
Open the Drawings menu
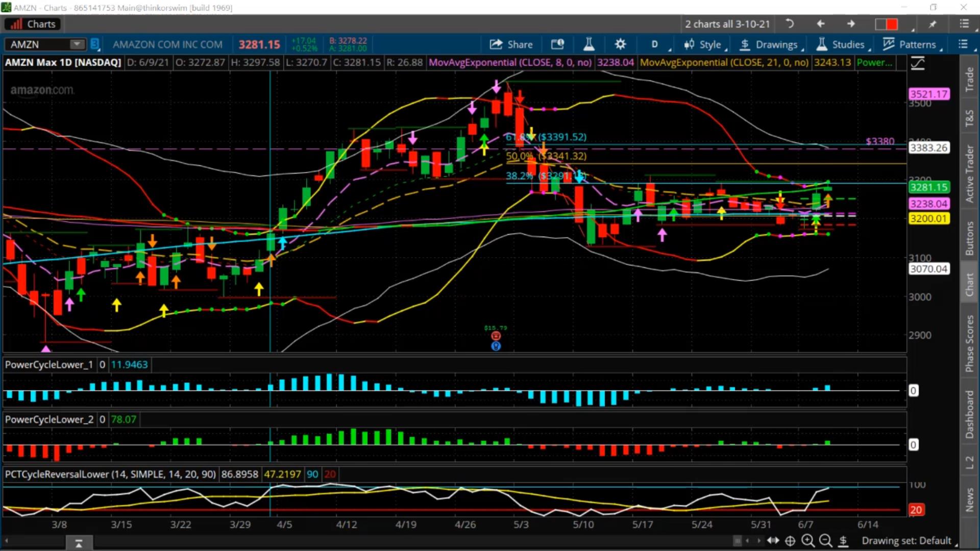coord(771,44)
